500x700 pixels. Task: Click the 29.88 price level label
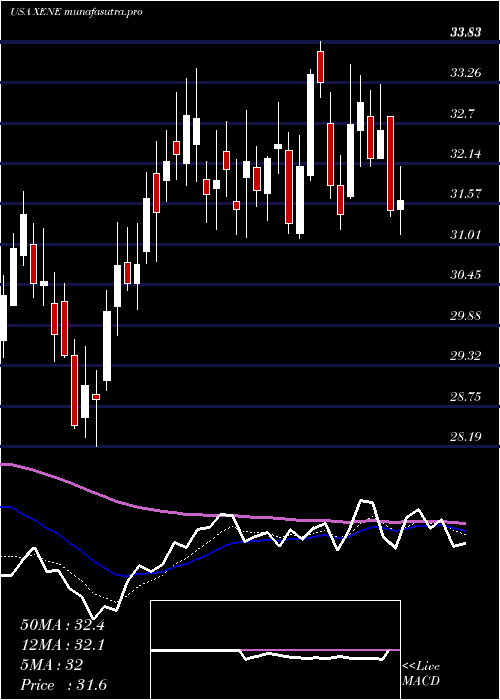(x=466, y=316)
